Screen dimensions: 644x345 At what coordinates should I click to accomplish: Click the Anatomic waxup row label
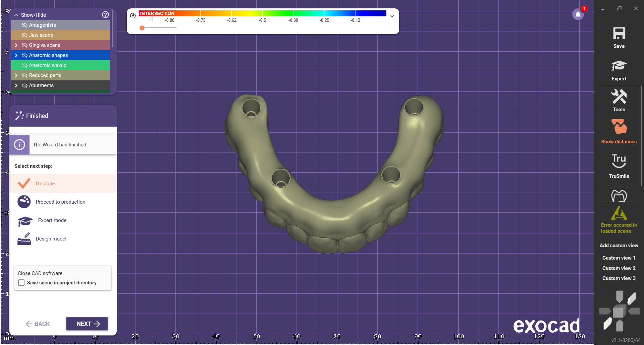48,65
